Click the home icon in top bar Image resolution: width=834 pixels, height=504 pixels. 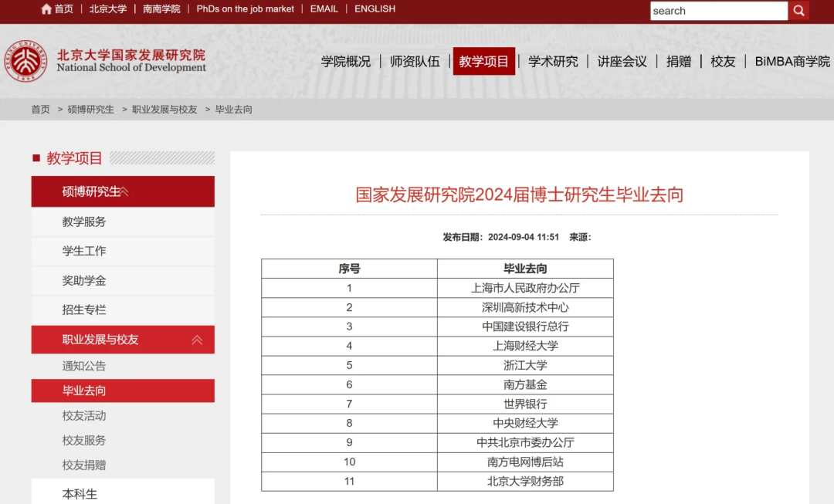pos(46,9)
